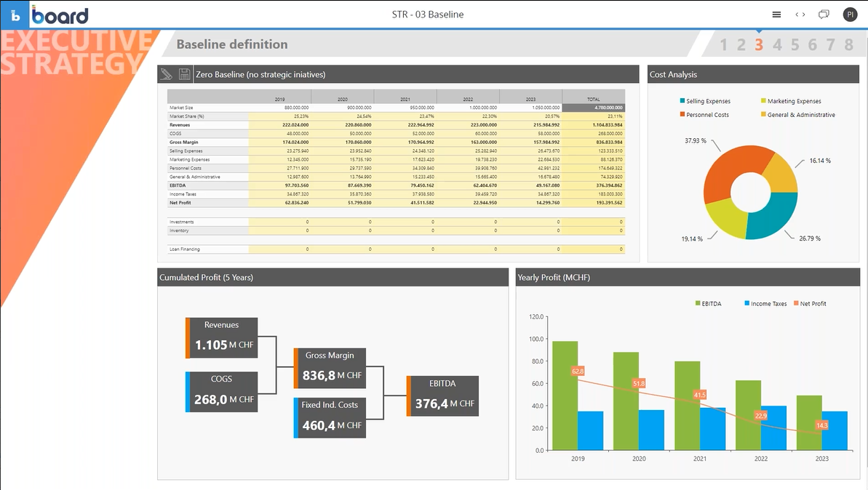
Task: Open the PI user profile avatar
Action: (849, 15)
